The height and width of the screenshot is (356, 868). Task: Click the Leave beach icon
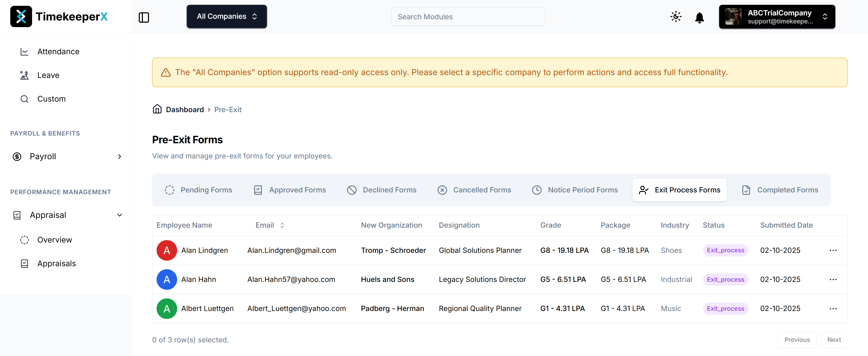click(x=24, y=75)
